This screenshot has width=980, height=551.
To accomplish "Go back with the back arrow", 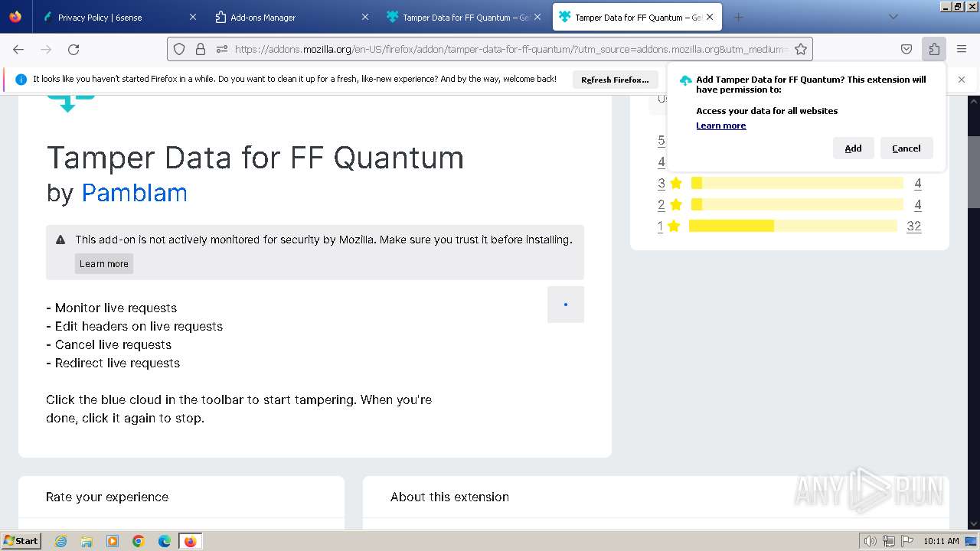I will 18,49.
